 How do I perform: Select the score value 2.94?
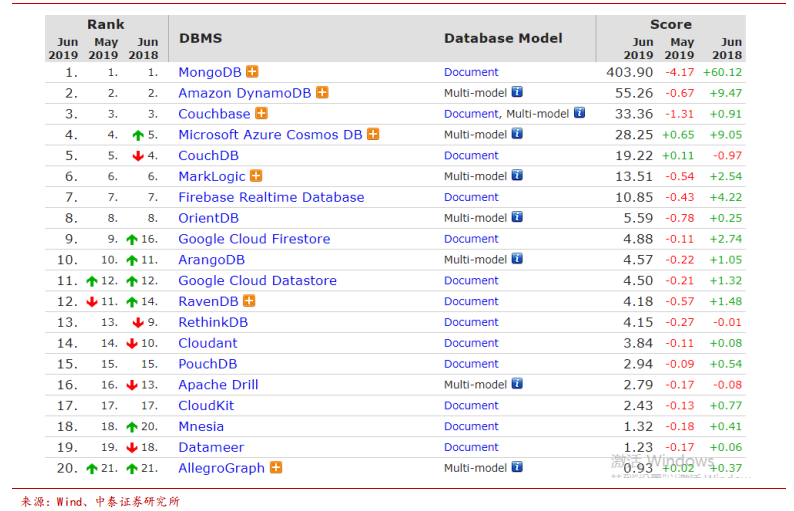[x=638, y=364]
